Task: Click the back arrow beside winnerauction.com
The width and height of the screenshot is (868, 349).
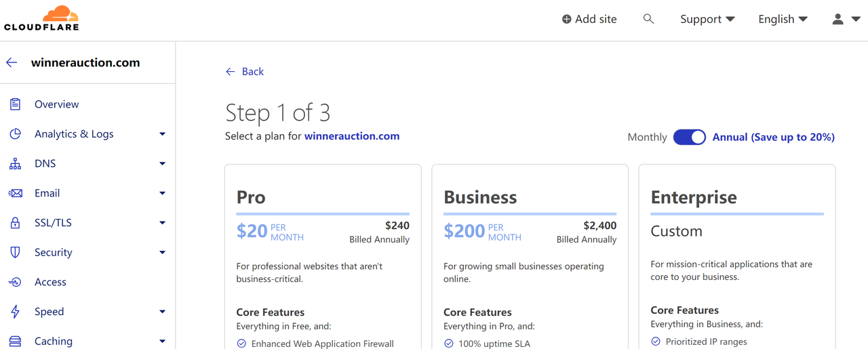Action: [x=12, y=62]
